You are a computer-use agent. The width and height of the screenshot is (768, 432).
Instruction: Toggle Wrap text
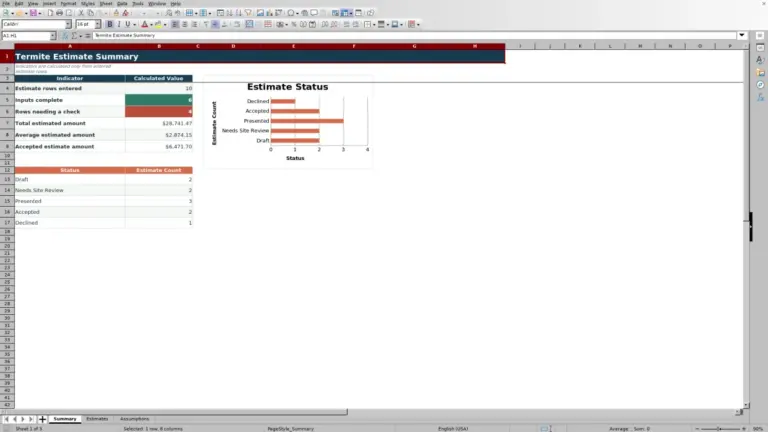pos(237,24)
